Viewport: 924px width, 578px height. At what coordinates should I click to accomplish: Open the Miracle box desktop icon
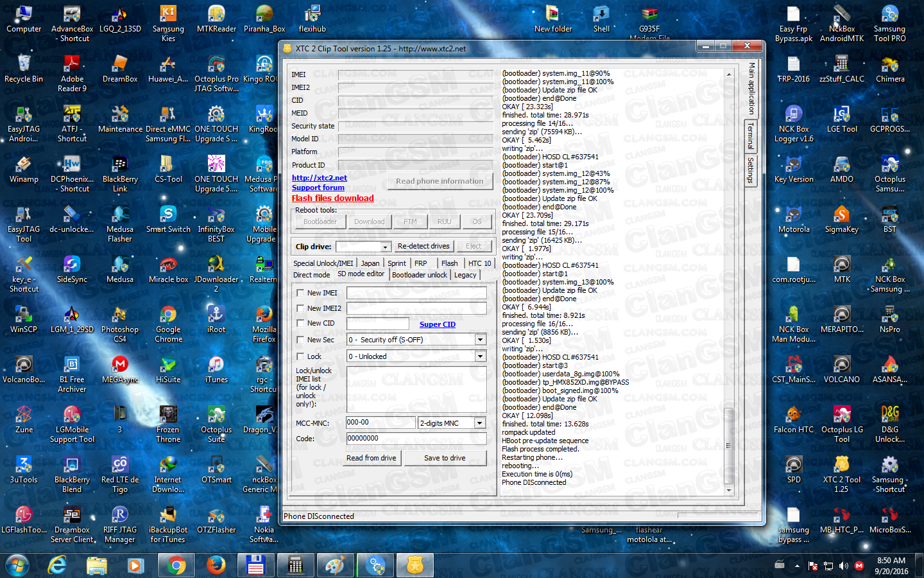pos(168,270)
